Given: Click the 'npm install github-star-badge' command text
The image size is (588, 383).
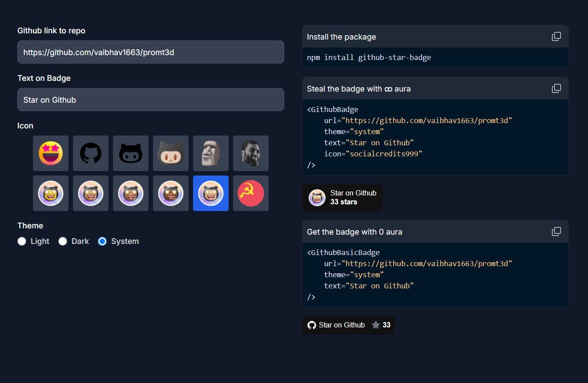Looking at the screenshot, I should tap(369, 57).
